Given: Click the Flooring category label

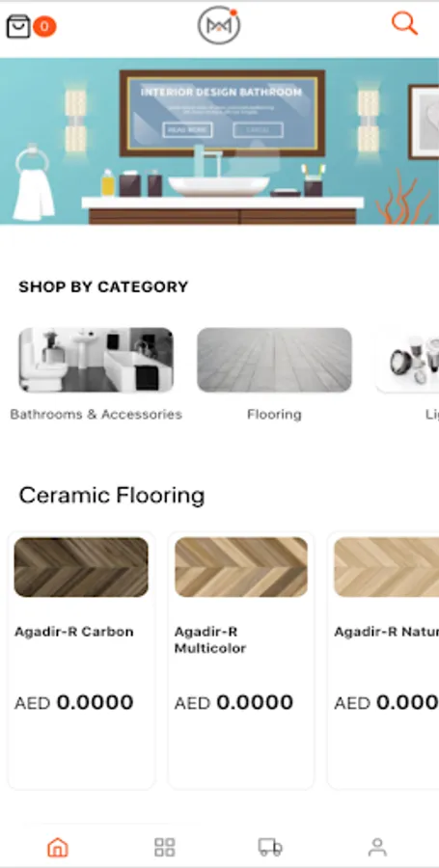Looking at the screenshot, I should click(x=275, y=414).
